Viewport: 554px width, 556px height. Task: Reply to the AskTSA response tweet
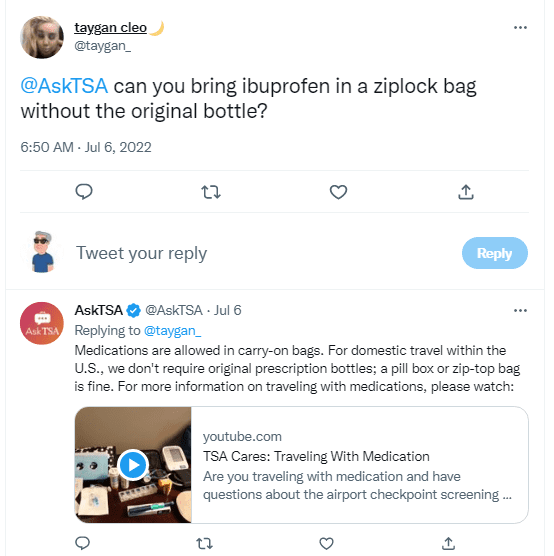click(83, 543)
